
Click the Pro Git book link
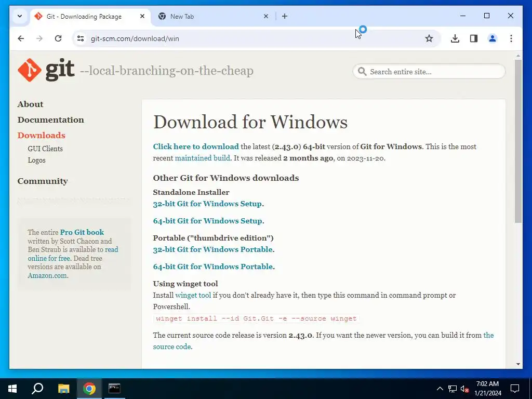click(82, 232)
